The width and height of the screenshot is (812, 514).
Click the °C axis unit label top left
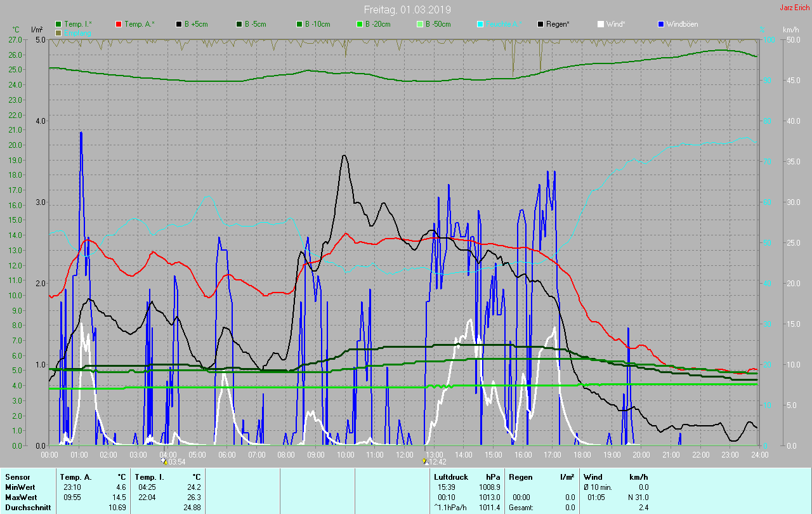tap(16, 30)
